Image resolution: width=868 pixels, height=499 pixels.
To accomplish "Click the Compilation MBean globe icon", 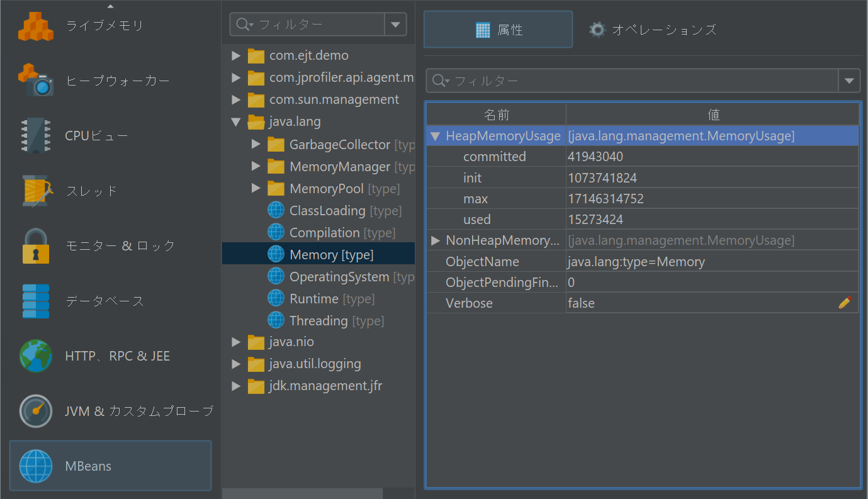I will pos(276,232).
